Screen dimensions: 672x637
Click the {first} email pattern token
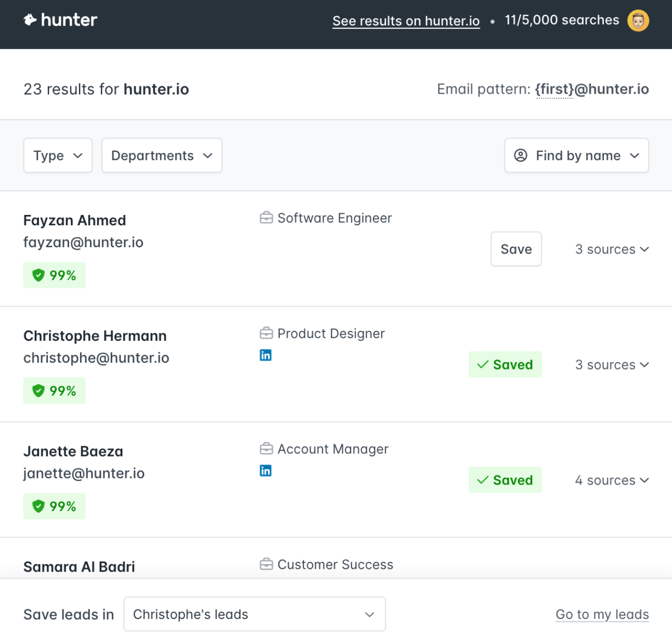(554, 90)
